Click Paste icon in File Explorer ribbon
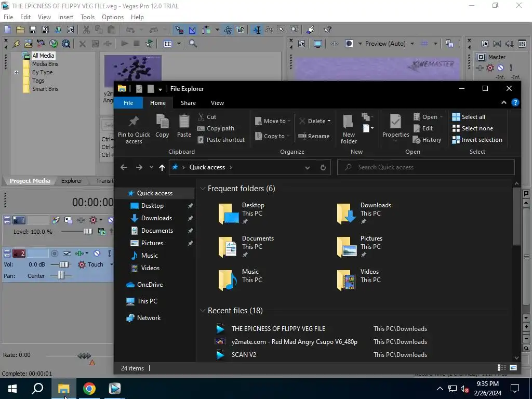The image size is (532, 399). pos(184,122)
